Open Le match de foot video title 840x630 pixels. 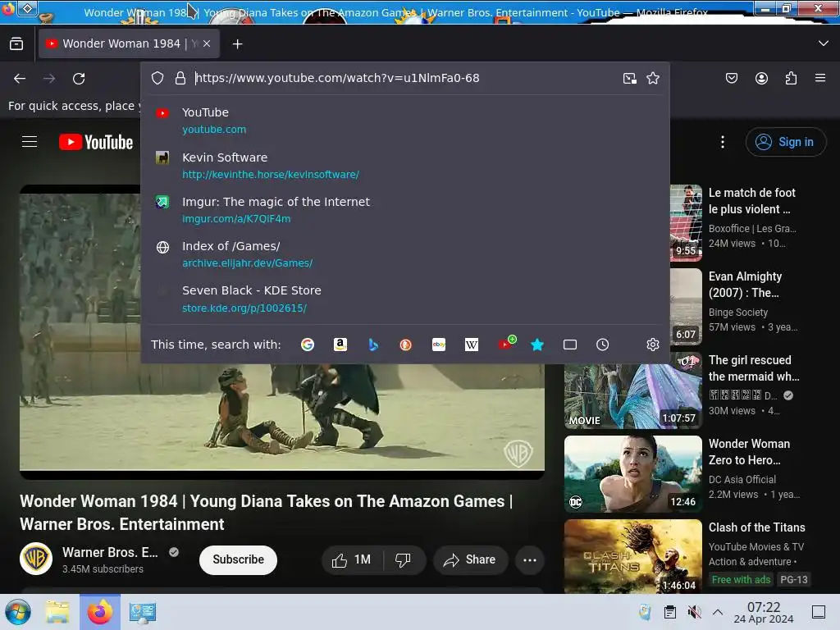point(752,201)
